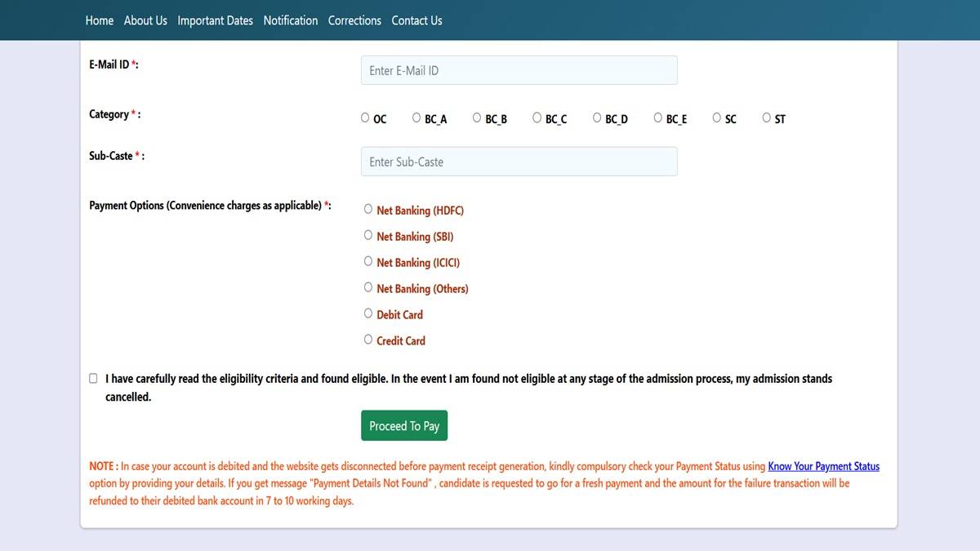Select the OC category radio button
980x551 pixels.
tap(365, 118)
